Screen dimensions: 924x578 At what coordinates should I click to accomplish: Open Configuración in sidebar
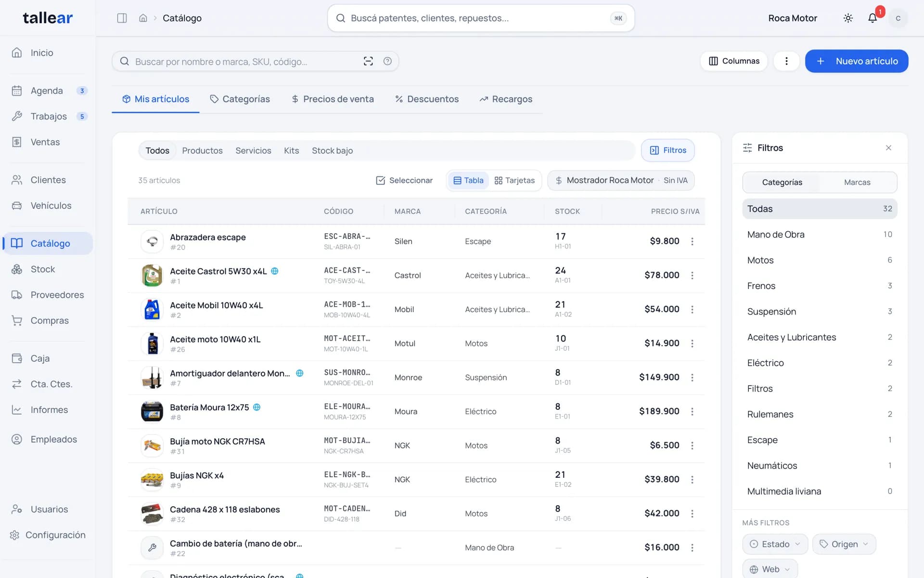[48, 535]
